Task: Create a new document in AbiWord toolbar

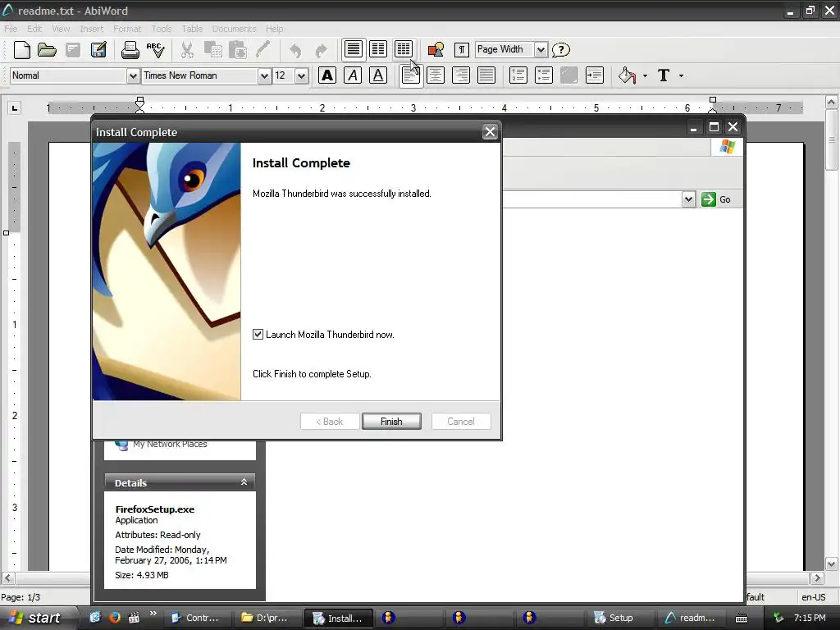Action: (22, 50)
